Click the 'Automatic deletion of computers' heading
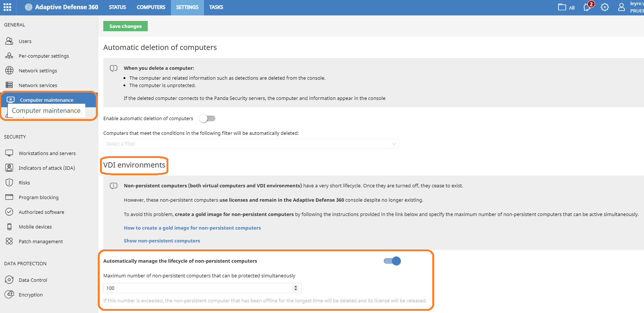The image size is (644, 313). (160, 47)
